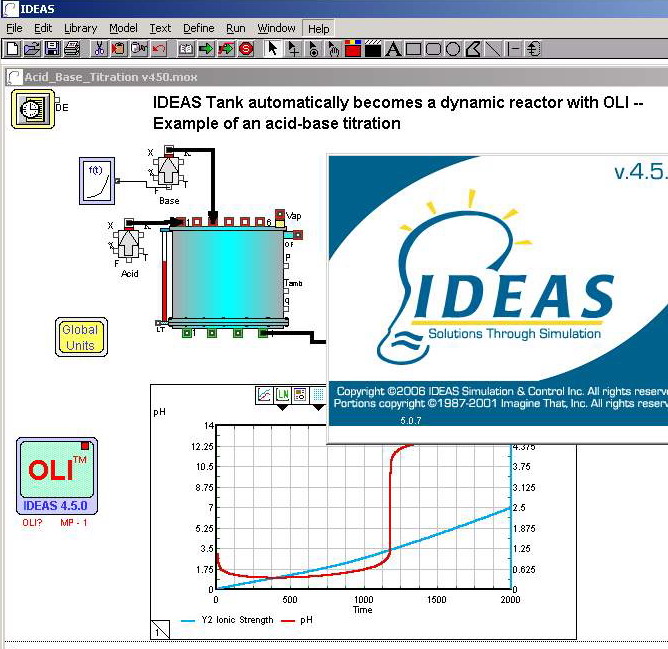Screen dimensions: 668x649
Task: Select the hand cursor tool
Action: pyautogui.click(x=333, y=49)
